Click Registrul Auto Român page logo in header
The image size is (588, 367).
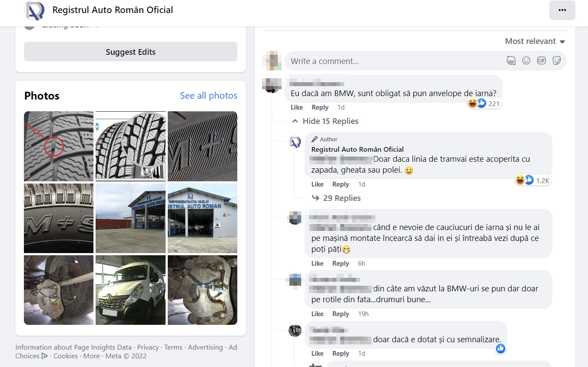(34, 10)
